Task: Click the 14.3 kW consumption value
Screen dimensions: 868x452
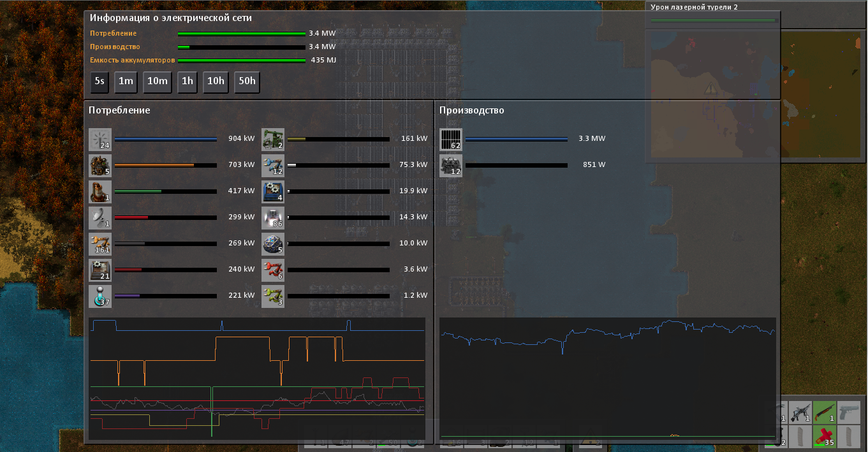Action: point(412,217)
